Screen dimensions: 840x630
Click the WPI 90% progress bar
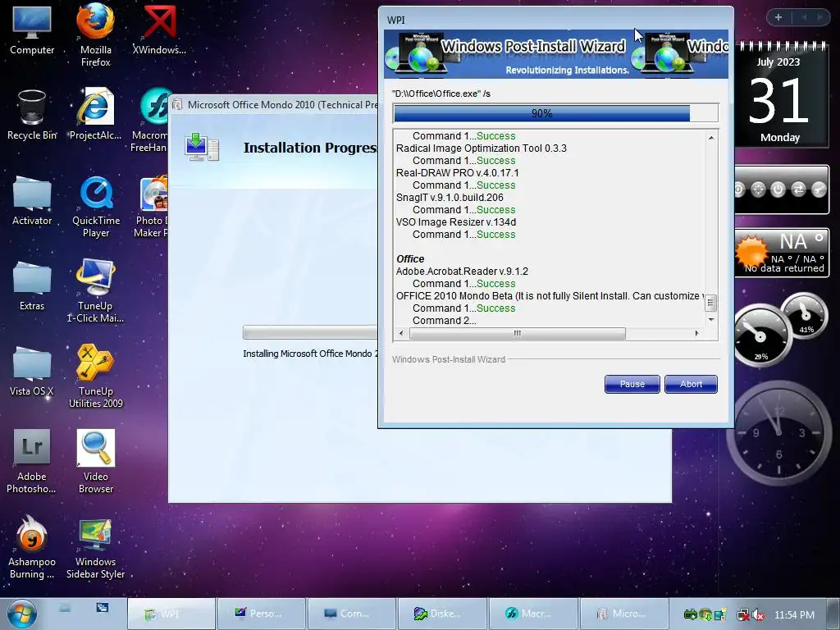click(555, 113)
